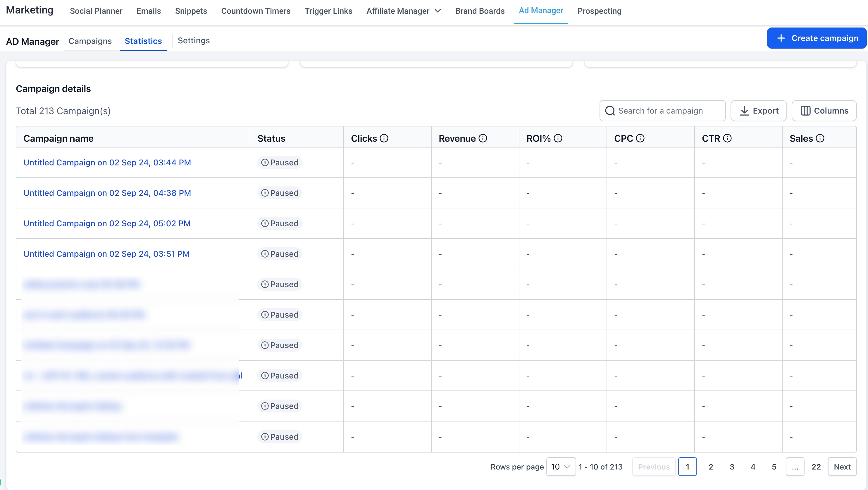The height and width of the screenshot is (490, 868).
Task: Go to Brand Boards menu item
Action: [x=480, y=11]
